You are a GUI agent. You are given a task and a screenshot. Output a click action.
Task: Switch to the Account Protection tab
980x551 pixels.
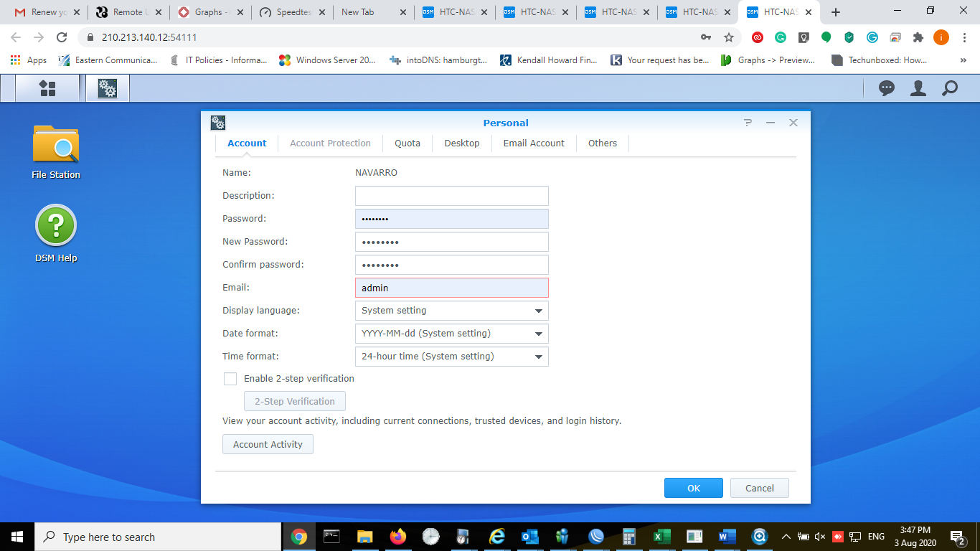(x=331, y=143)
